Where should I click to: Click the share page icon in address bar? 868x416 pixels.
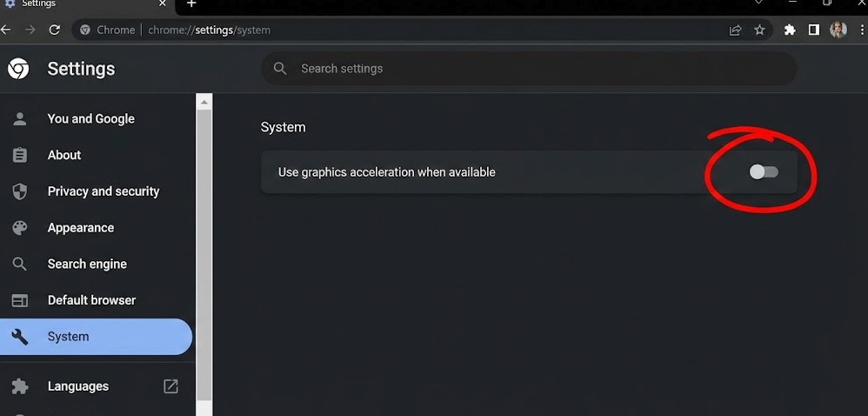736,30
